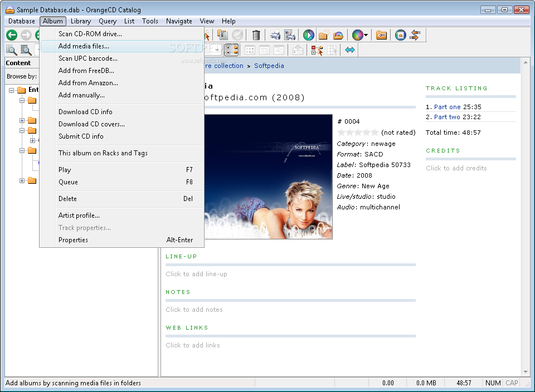Choose 'Download CD covers...' menu entry
Screen dimensions: 535x392
122,124
